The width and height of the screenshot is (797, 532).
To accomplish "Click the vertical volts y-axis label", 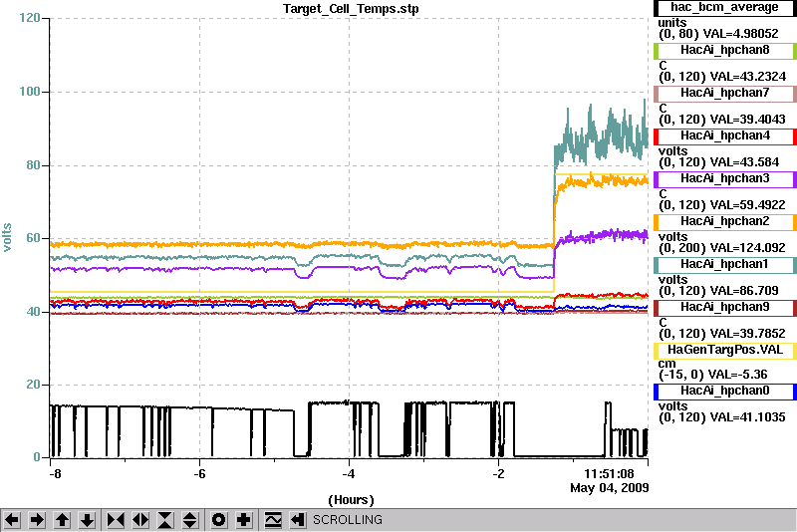I will [x=7, y=237].
